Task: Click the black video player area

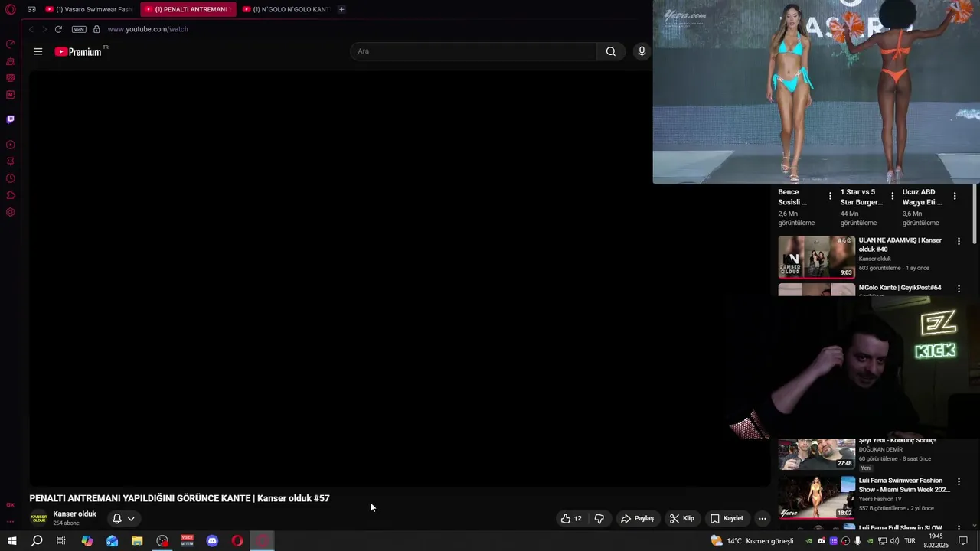Action: tap(400, 278)
